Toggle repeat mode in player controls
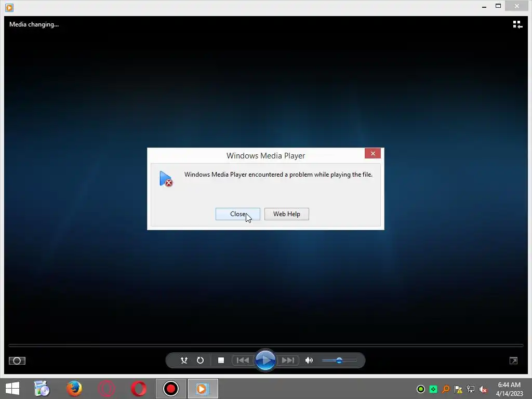 click(x=200, y=361)
